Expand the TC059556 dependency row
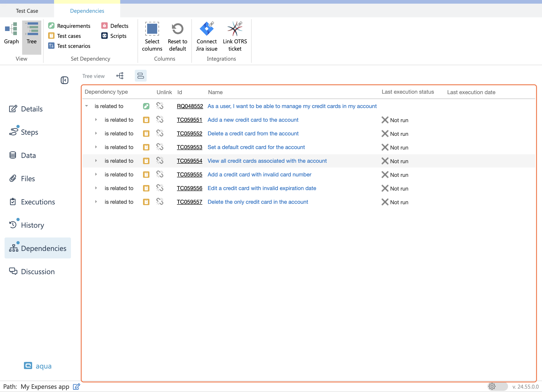The image size is (542, 392). point(96,188)
